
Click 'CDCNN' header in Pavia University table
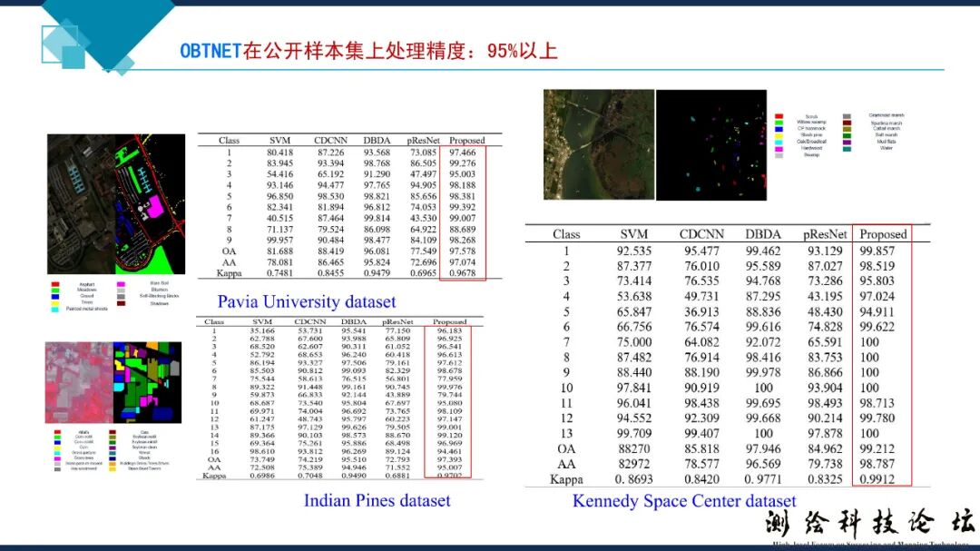coord(330,141)
